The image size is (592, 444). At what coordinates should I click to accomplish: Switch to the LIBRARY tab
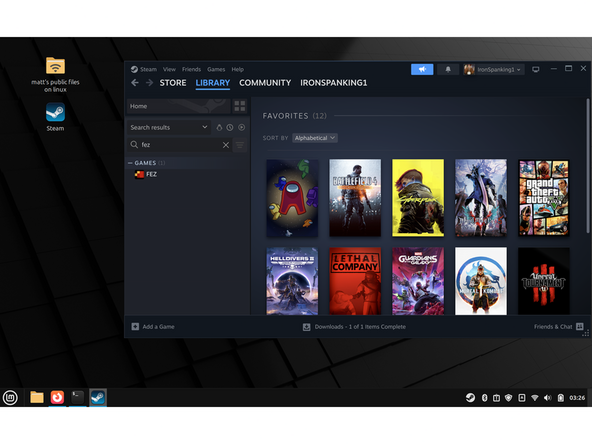[x=213, y=83]
